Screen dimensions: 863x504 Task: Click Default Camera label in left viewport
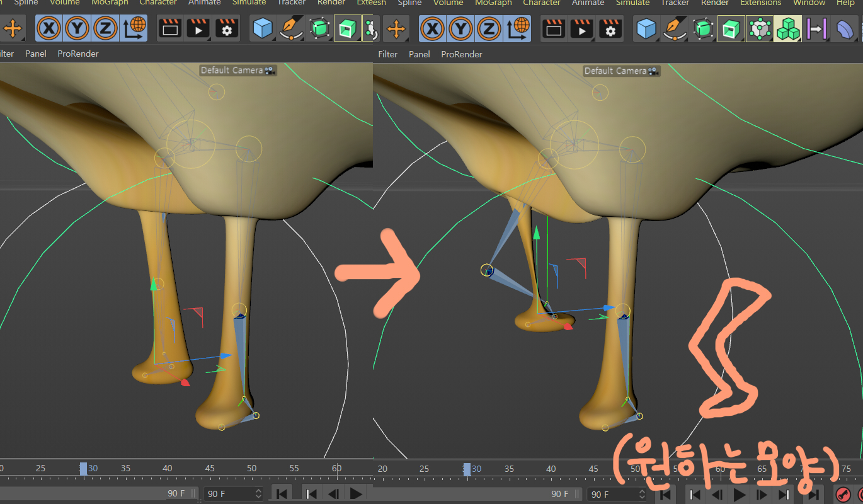tap(232, 70)
